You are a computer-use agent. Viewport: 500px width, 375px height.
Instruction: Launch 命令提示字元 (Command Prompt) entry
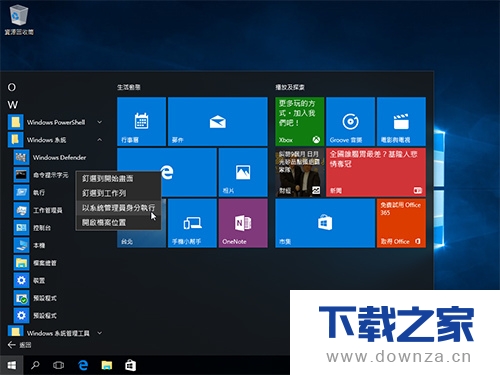(x=42, y=175)
